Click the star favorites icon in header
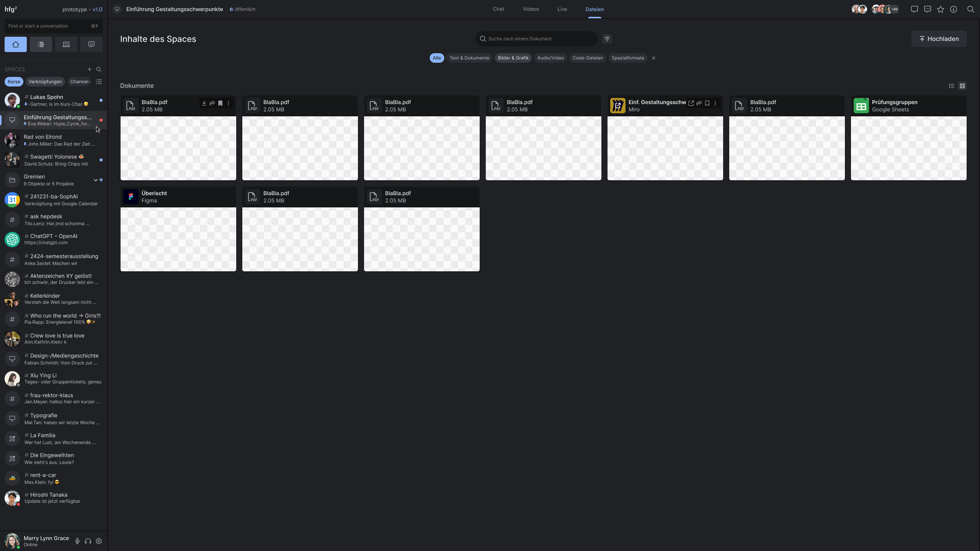The image size is (980, 551). click(x=941, y=9)
